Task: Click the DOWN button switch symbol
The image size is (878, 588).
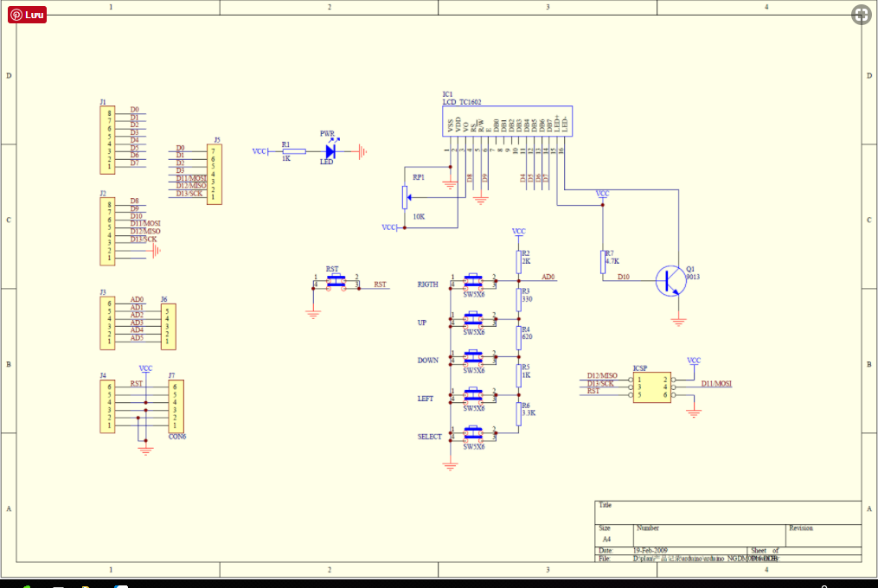Action: click(474, 357)
